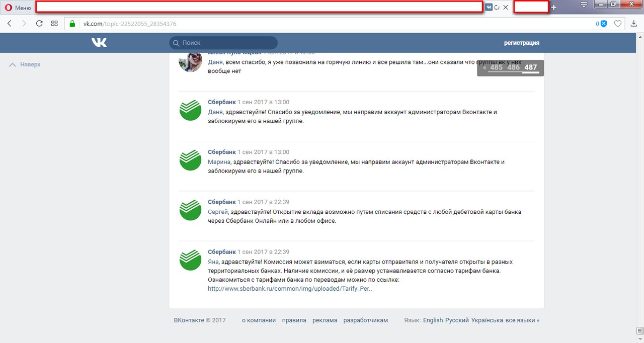This screenshot has height=343, width=644.
Task: Open tab list menu in title bar
Action: [x=584, y=5]
